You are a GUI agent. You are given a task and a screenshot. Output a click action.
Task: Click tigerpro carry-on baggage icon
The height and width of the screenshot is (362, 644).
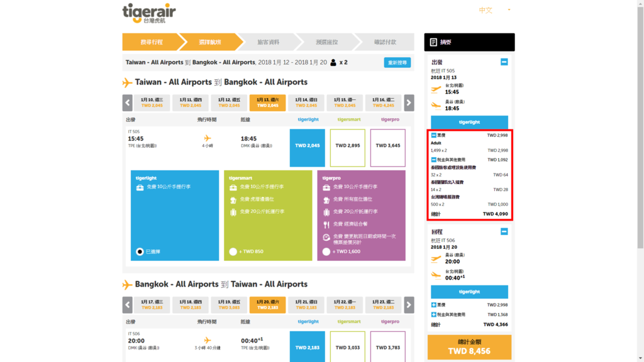click(326, 187)
